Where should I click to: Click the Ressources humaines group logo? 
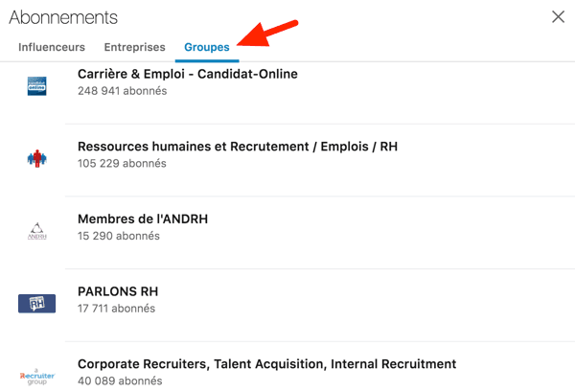point(37,158)
